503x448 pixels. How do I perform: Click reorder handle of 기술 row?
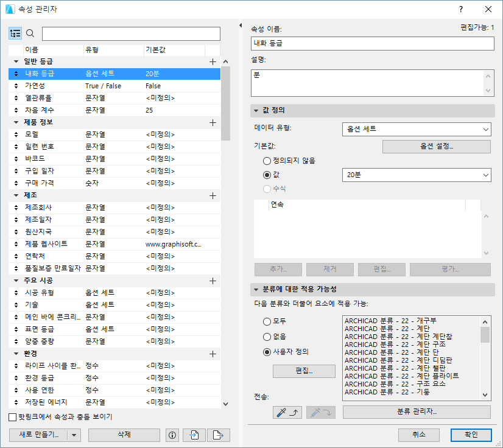pyautogui.click(x=16, y=305)
